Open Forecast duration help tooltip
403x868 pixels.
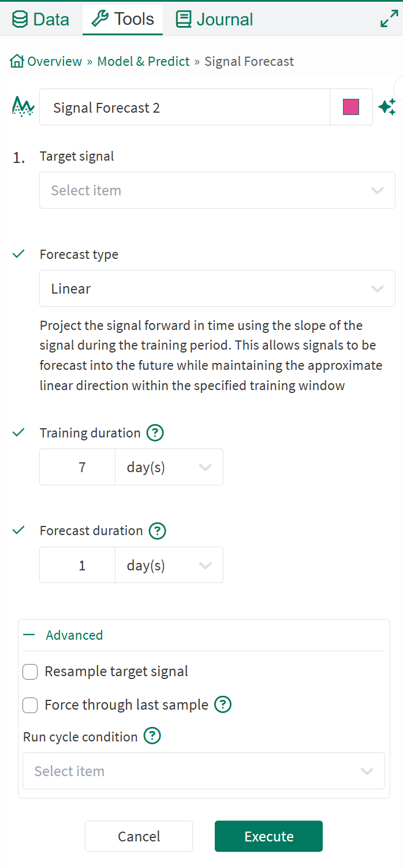(158, 531)
